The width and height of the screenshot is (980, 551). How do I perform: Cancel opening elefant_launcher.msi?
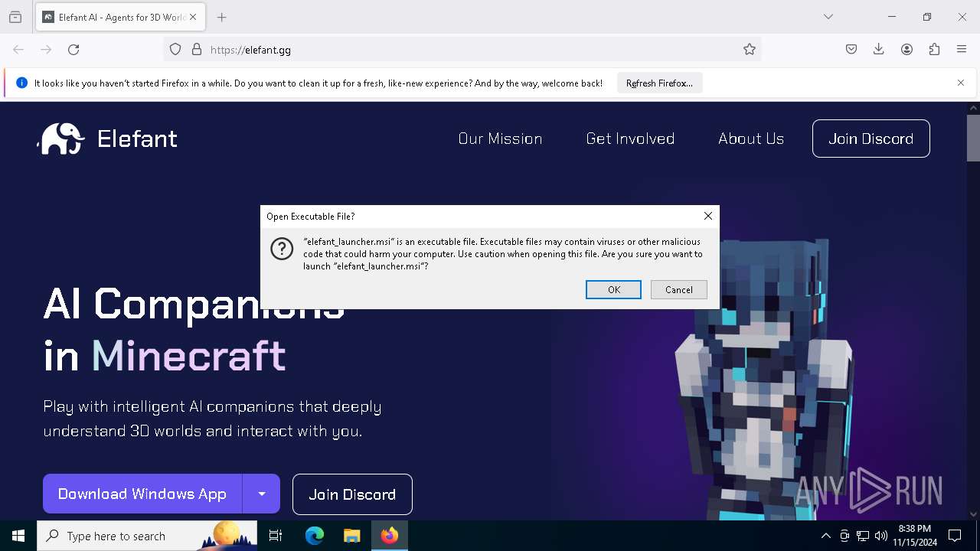click(678, 289)
